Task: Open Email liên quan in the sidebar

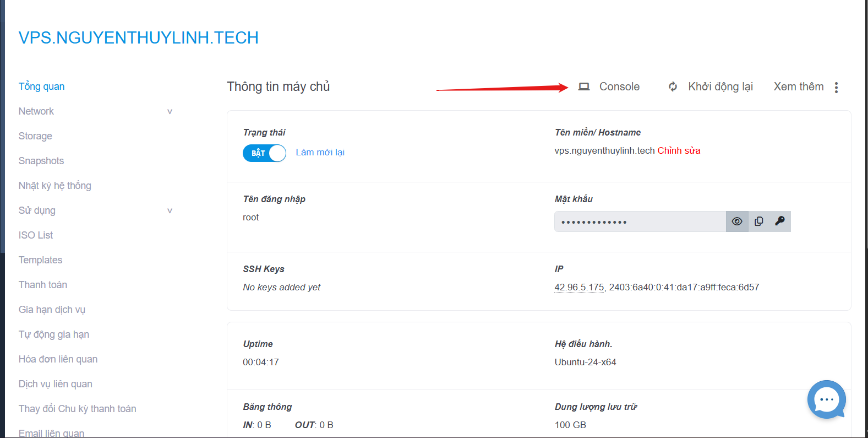Action: click(52, 433)
